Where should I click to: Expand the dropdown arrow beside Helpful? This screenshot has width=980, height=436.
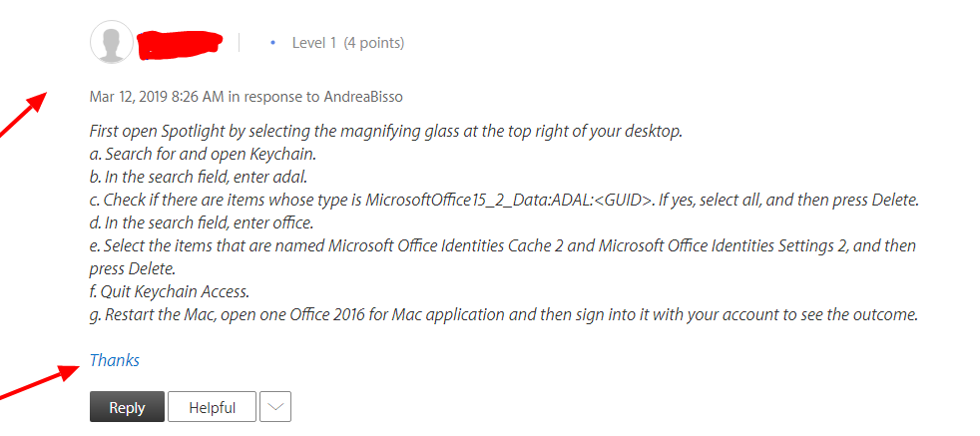[x=274, y=407]
